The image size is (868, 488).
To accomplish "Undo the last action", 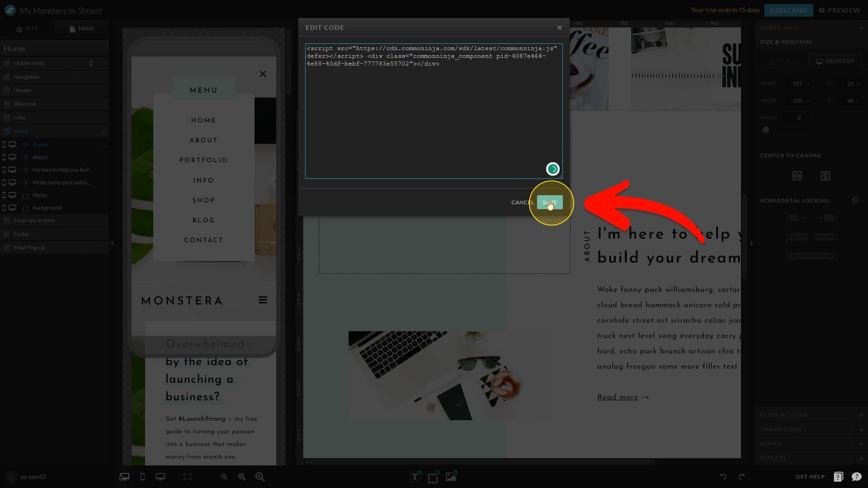I will pos(723,477).
